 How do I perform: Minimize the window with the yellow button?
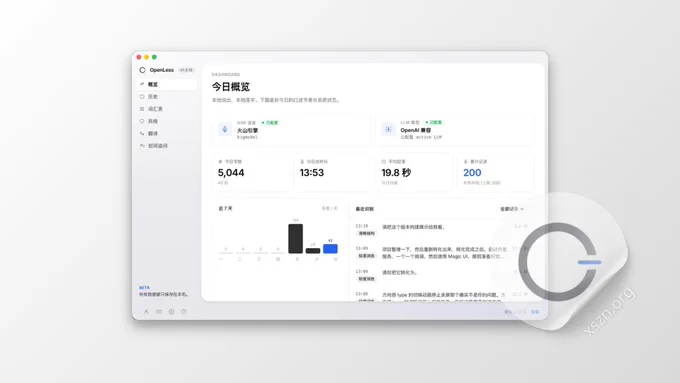click(147, 57)
